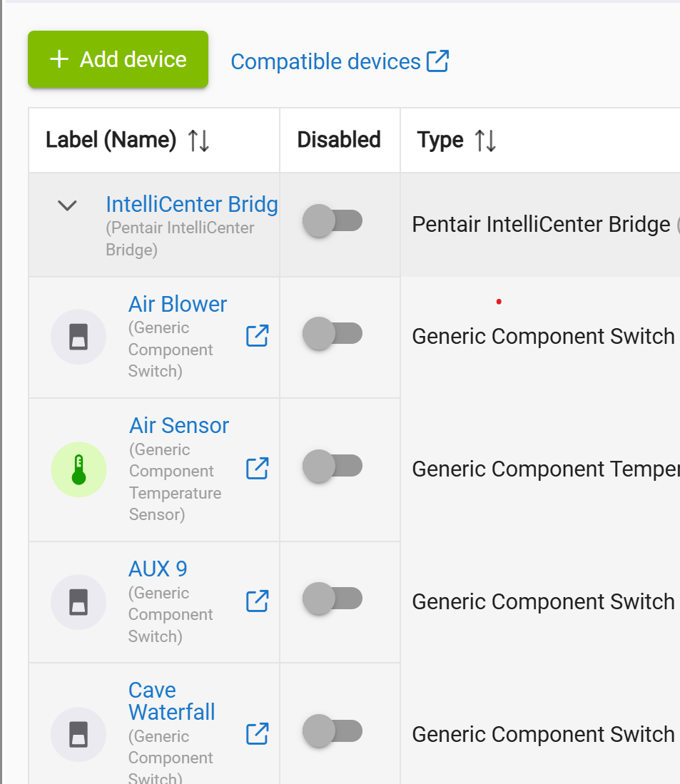Toggle Disabled switch for Cave Waterfall

[333, 731]
